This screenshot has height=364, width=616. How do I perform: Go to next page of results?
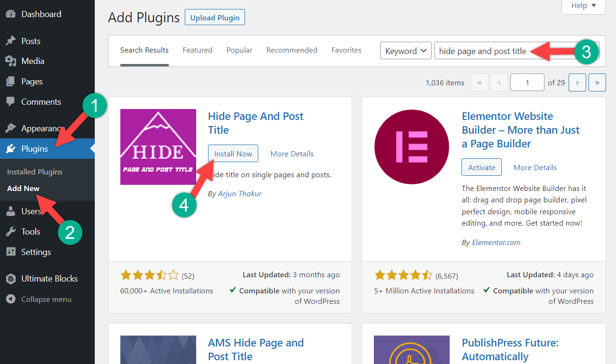tap(577, 82)
